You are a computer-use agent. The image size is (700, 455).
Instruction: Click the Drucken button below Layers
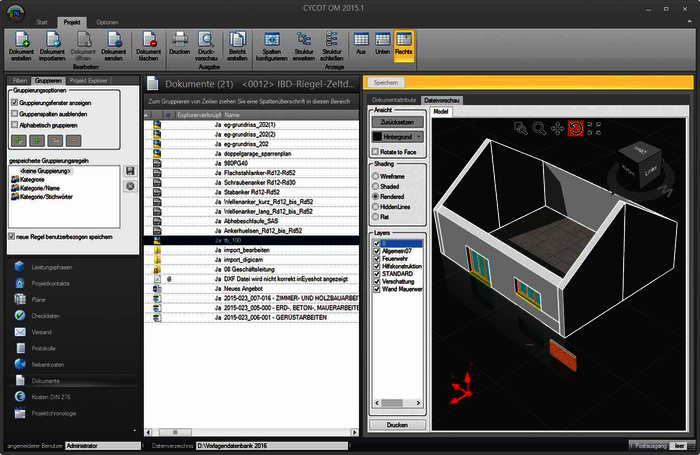397,425
